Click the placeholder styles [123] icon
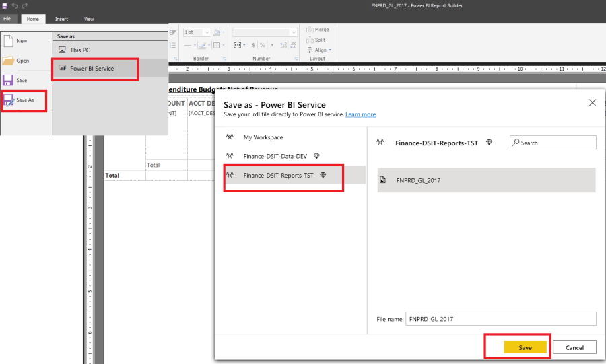This screenshot has height=364, width=606. pos(237,45)
